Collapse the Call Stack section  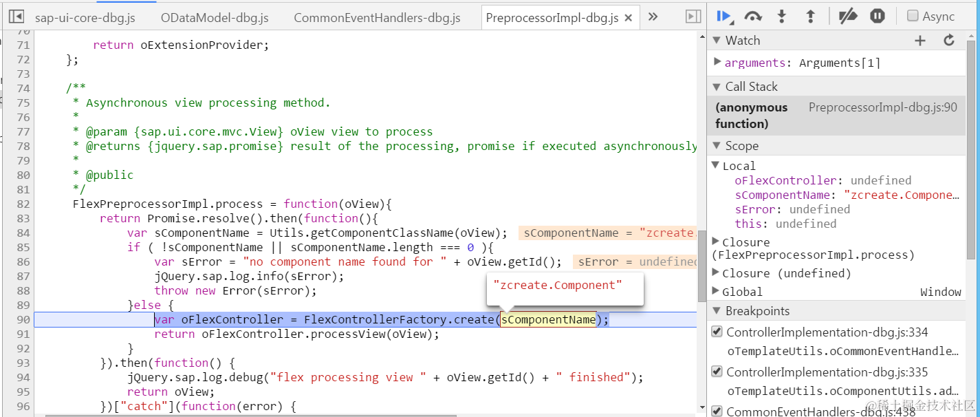coord(716,87)
